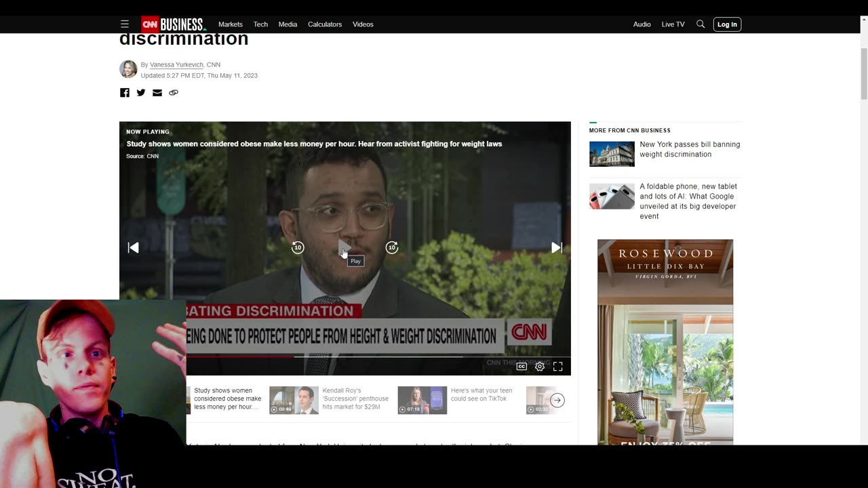
Task: Click the CNN Business logo
Action: click(x=173, y=24)
